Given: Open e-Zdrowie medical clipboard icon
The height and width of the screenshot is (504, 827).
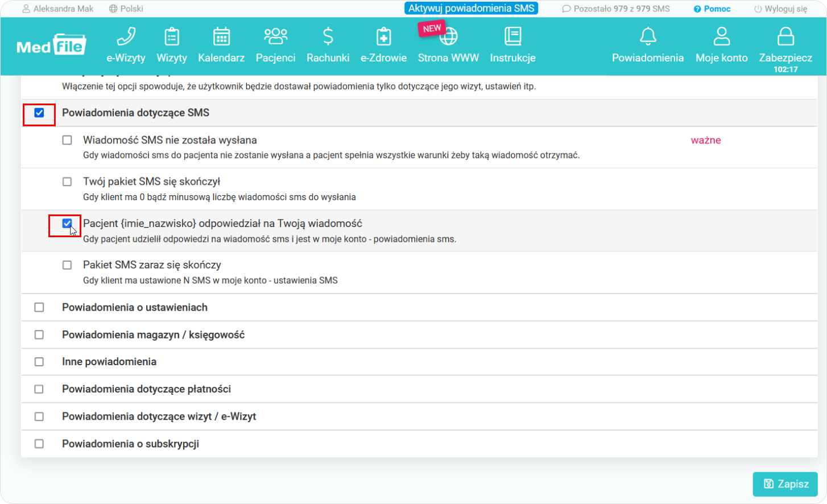Looking at the screenshot, I should [x=384, y=36].
